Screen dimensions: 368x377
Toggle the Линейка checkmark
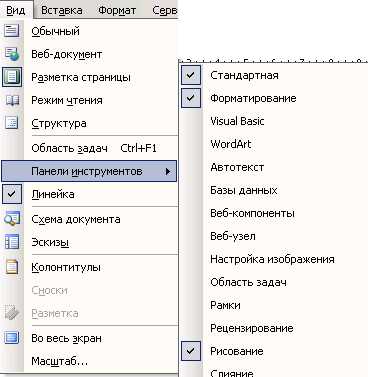[x=12, y=194]
